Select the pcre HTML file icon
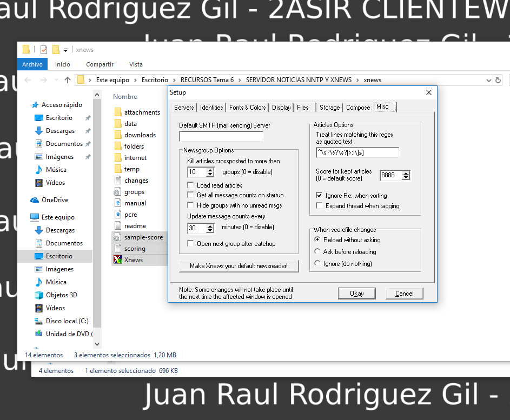 click(x=118, y=214)
